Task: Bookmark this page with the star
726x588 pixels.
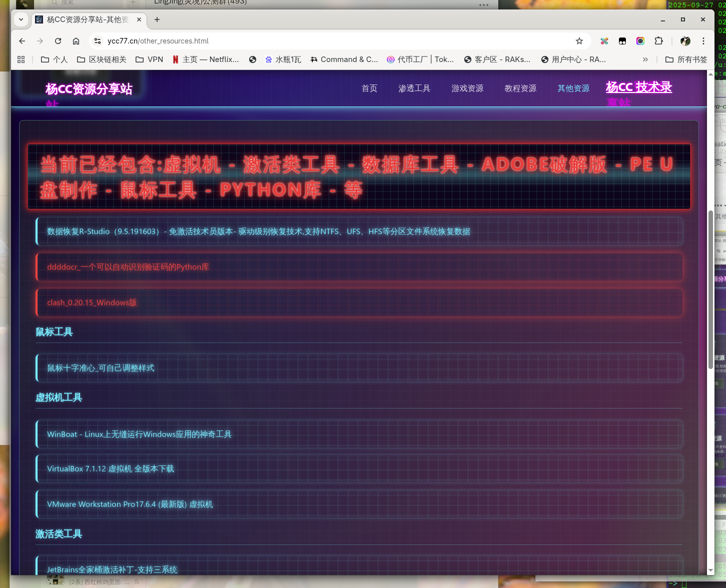Action: coord(579,41)
